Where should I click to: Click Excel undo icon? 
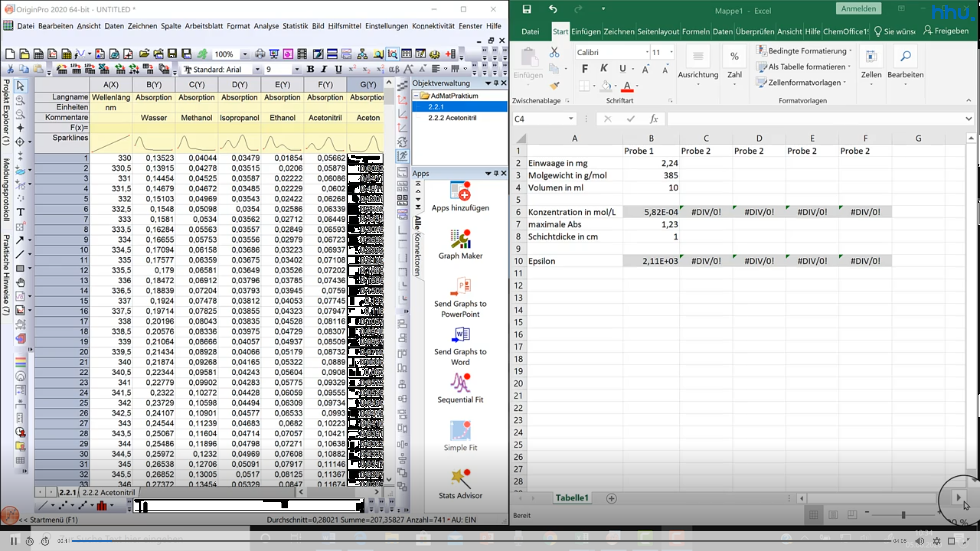[x=553, y=9]
